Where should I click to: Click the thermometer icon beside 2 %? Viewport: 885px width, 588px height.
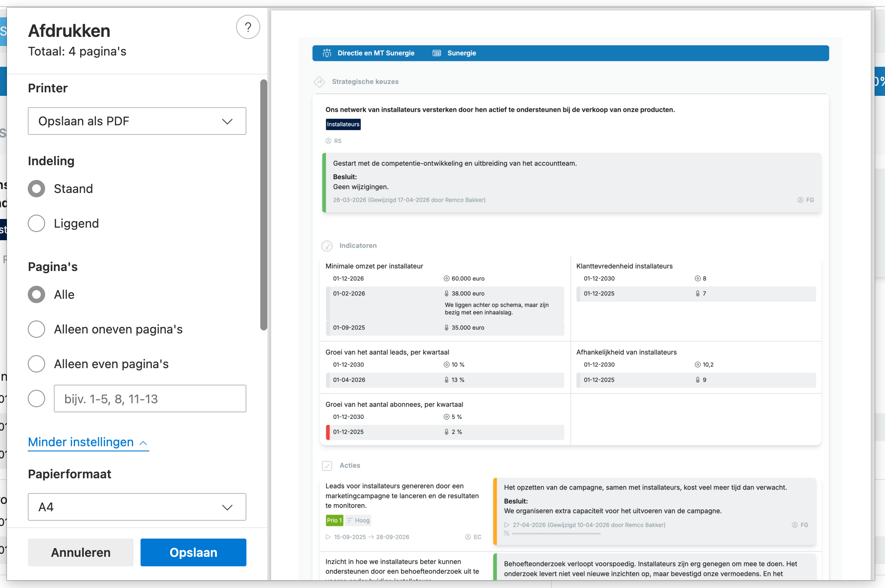click(x=446, y=432)
